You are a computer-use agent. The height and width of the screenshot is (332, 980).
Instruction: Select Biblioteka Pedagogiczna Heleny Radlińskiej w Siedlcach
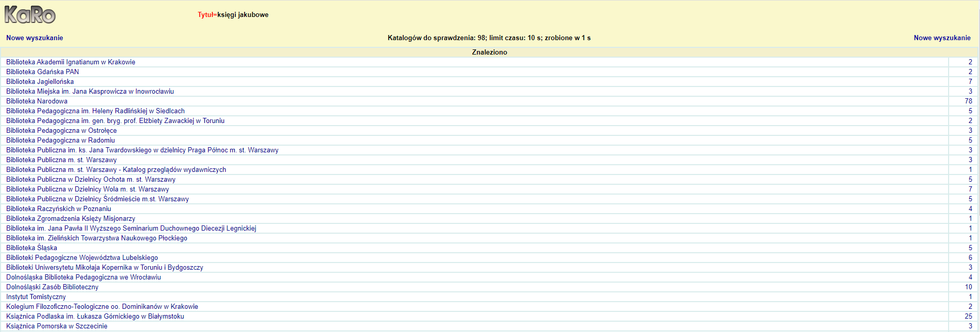tap(95, 111)
